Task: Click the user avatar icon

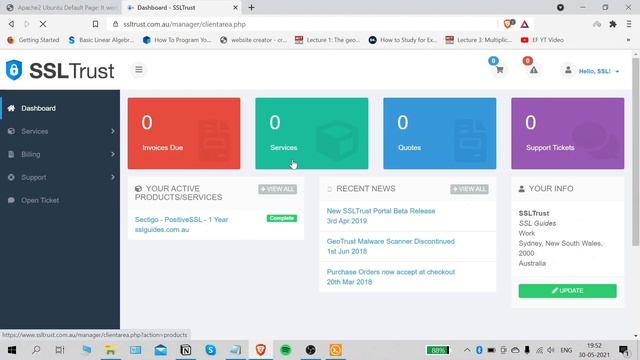Action: 568,70
